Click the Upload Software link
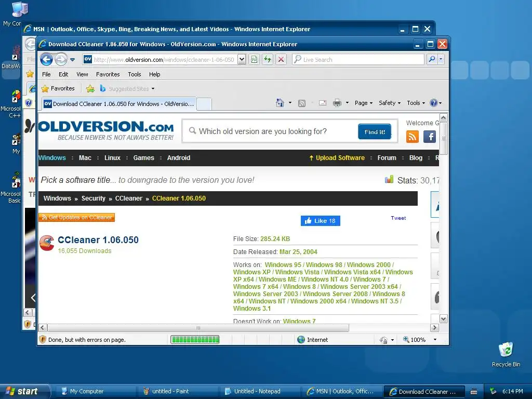The image size is (532, 399). coord(337,158)
